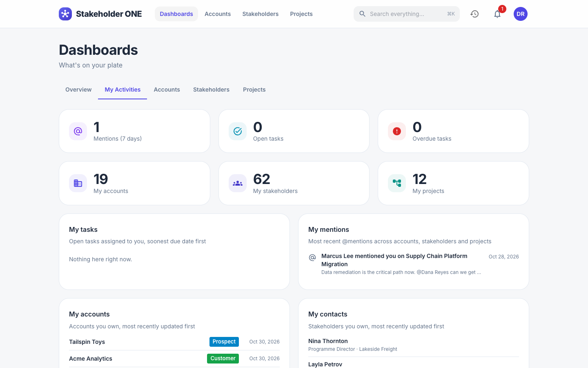
Task: Focus the Search everything field
Action: click(x=407, y=14)
